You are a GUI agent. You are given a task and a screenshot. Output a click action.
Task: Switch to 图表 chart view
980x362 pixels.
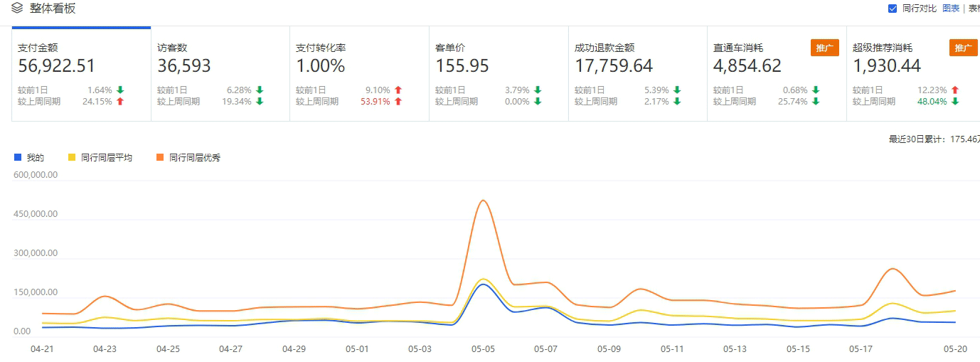coord(951,9)
